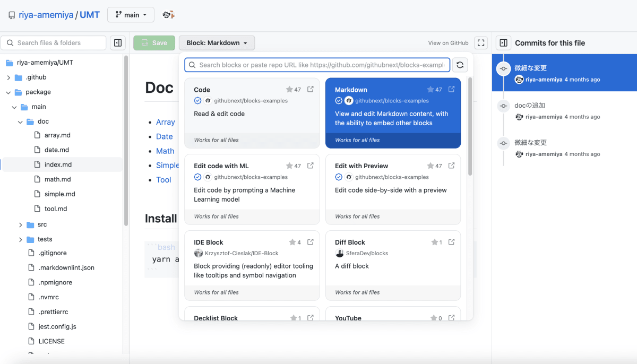Click the fullscreen expand icon
The width and height of the screenshot is (637, 364).
(481, 43)
